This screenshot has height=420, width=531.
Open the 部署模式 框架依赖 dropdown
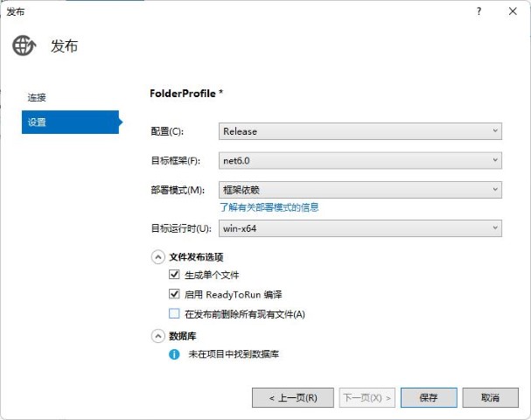pyautogui.click(x=360, y=190)
